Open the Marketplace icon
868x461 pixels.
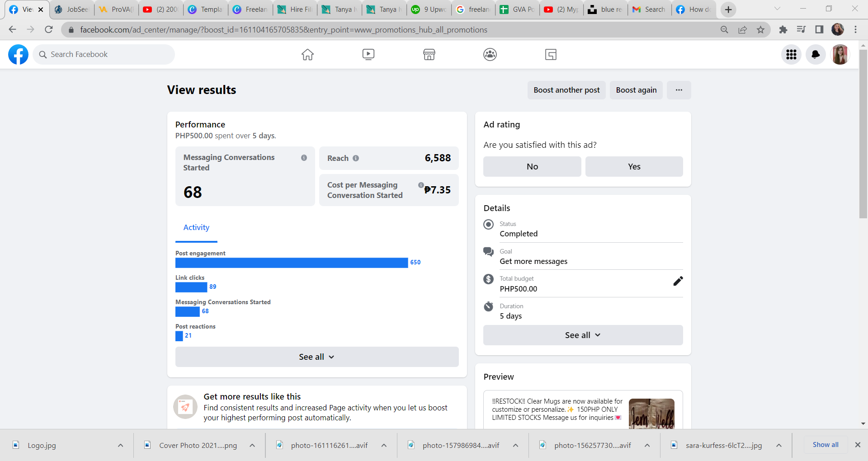tap(429, 55)
